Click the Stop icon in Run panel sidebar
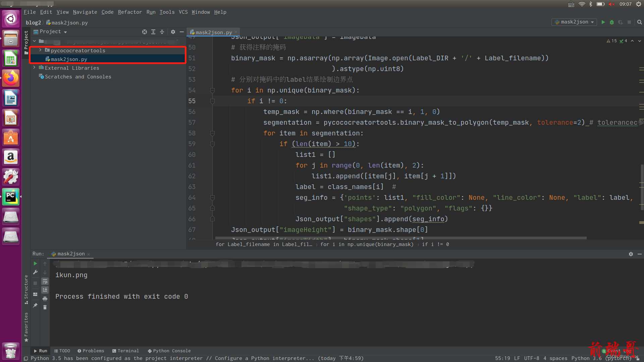 [x=35, y=283]
